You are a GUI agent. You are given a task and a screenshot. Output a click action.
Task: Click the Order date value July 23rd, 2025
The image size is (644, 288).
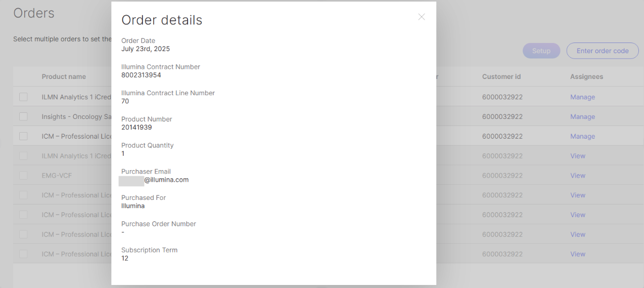(x=146, y=49)
